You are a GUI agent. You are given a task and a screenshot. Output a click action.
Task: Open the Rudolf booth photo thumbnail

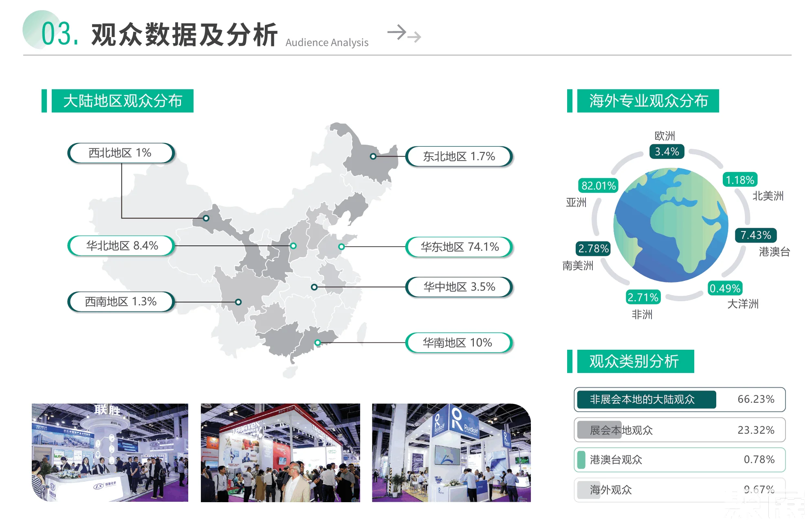tap(451, 452)
